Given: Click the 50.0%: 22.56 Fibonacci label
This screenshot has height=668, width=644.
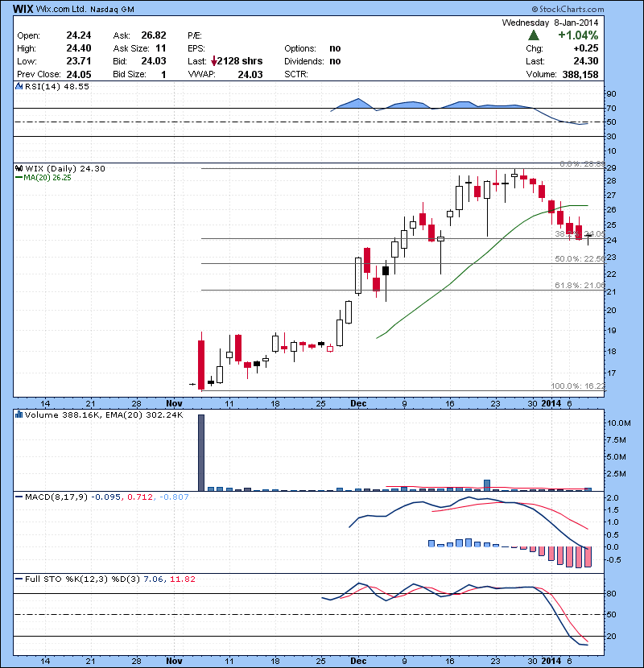Looking at the screenshot, I should point(580,258).
